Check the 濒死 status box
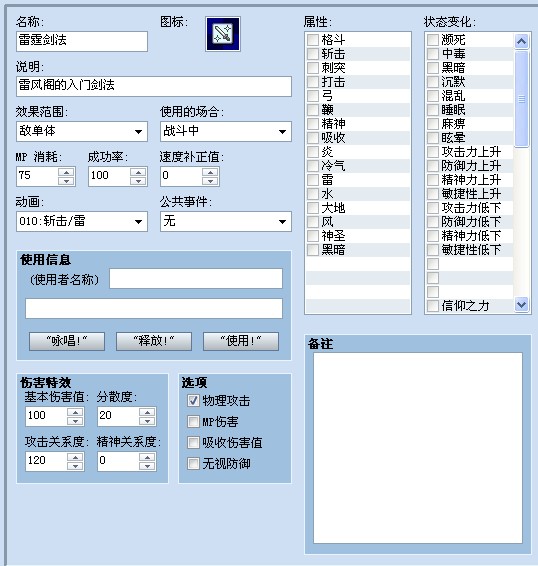The width and height of the screenshot is (538, 566). 433,40
